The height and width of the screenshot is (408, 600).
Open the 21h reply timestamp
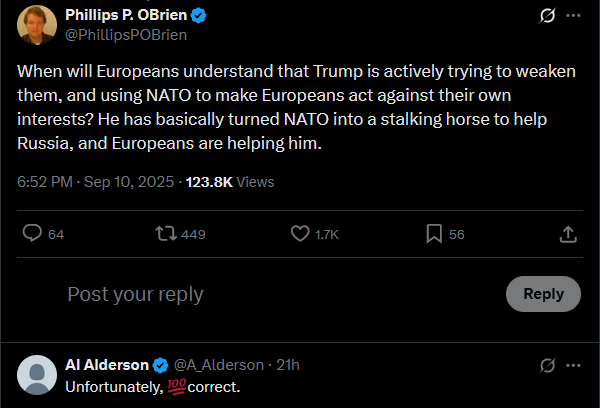288,365
